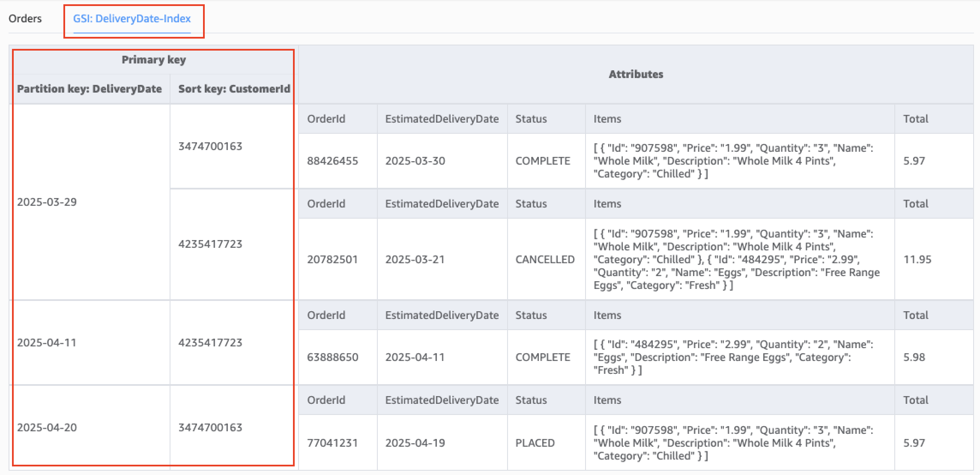Switch to the Orders tab
980x475 pixels.
(x=26, y=18)
